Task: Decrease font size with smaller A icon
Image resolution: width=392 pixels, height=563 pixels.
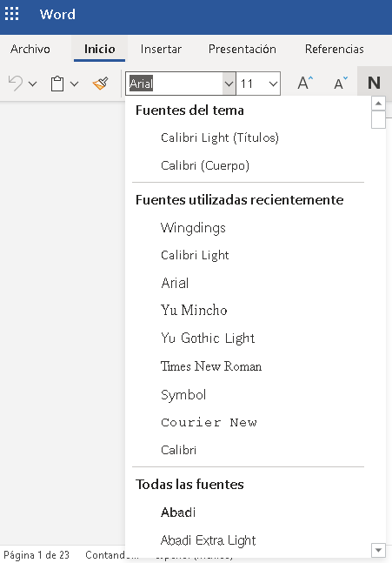Action: coord(341,84)
